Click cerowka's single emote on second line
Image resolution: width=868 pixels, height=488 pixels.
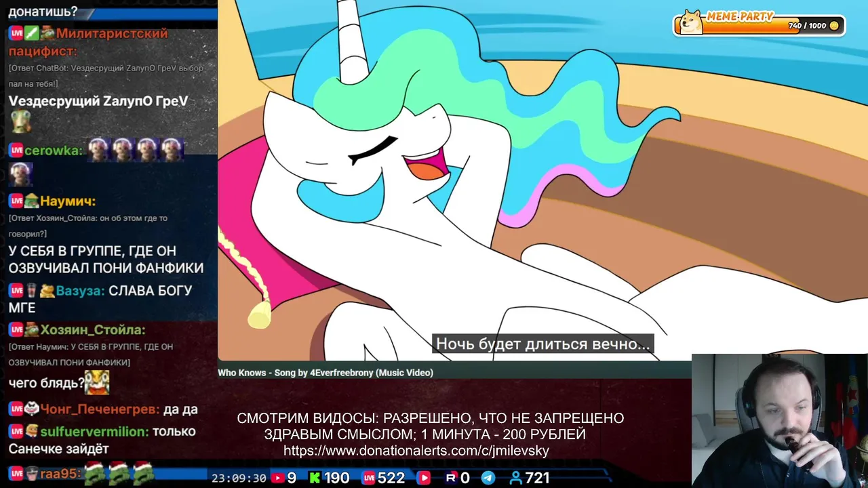[20, 175]
